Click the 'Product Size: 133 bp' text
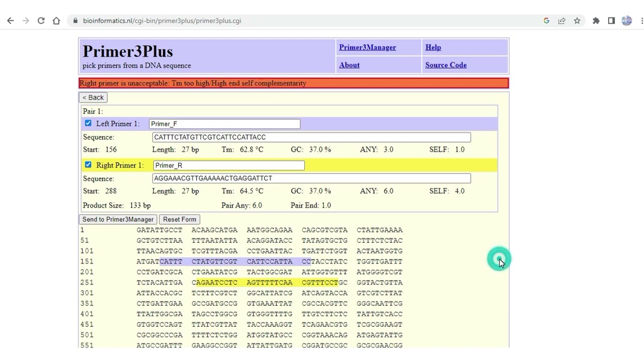Image resolution: width=644 pixels, height=362 pixels. (117, 205)
